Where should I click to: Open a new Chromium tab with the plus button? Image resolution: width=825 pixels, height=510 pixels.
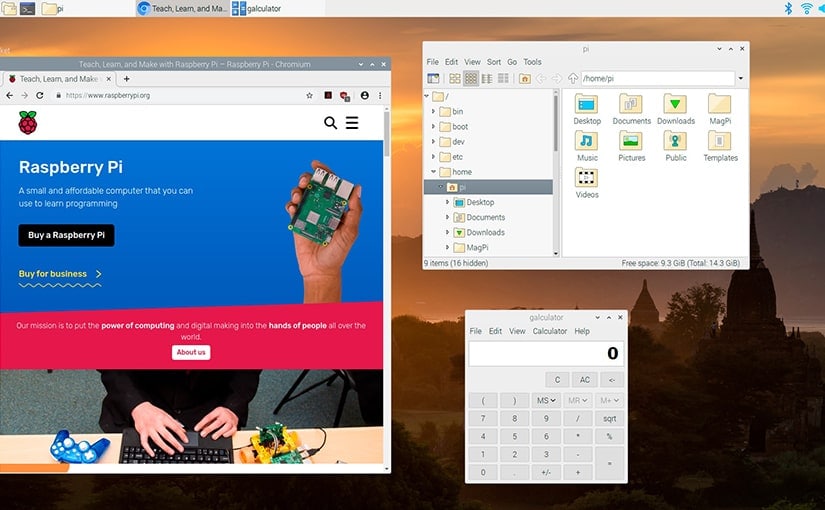tap(126, 78)
